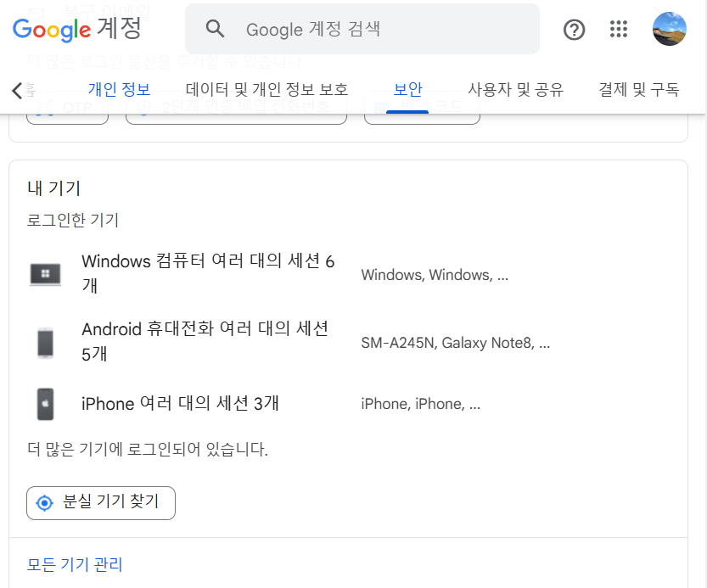Viewport: 707px width, 588px height.
Task: Open iPhone 여러 대의 세션 3개 row
Action: point(348,404)
